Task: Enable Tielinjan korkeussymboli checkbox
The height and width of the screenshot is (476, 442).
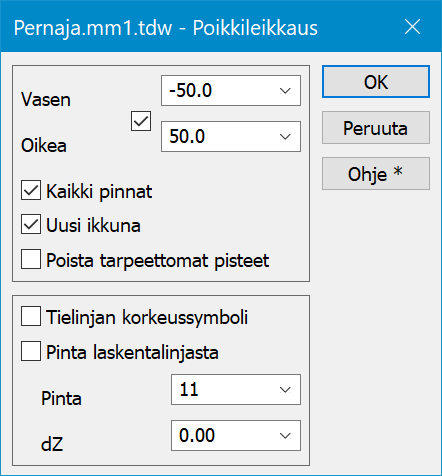Action: point(31,316)
